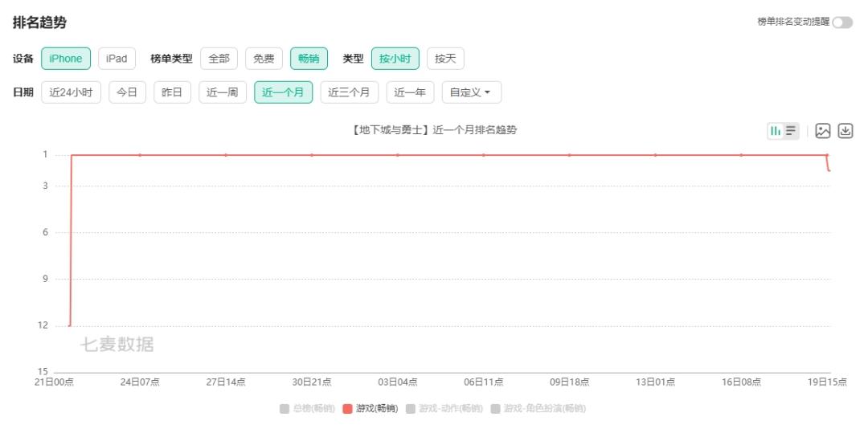Image resolution: width=868 pixels, height=425 pixels.
Task: Switch to list view icon
Action: [791, 131]
